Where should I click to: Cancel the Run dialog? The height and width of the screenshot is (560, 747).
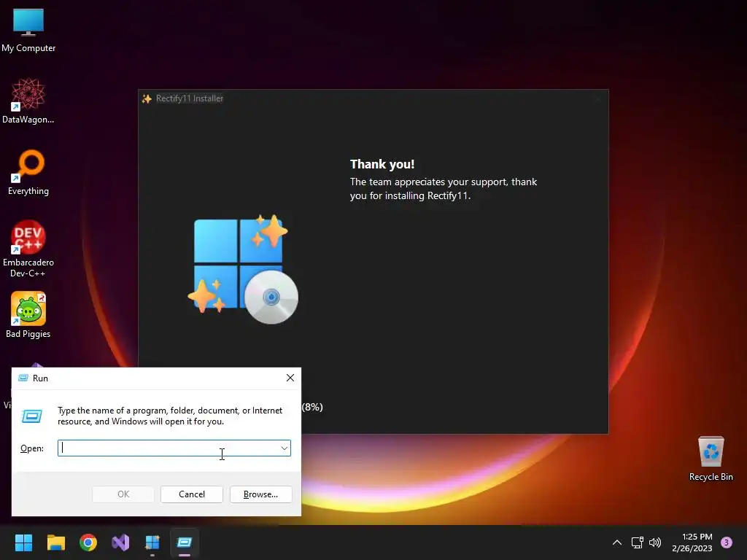point(192,494)
